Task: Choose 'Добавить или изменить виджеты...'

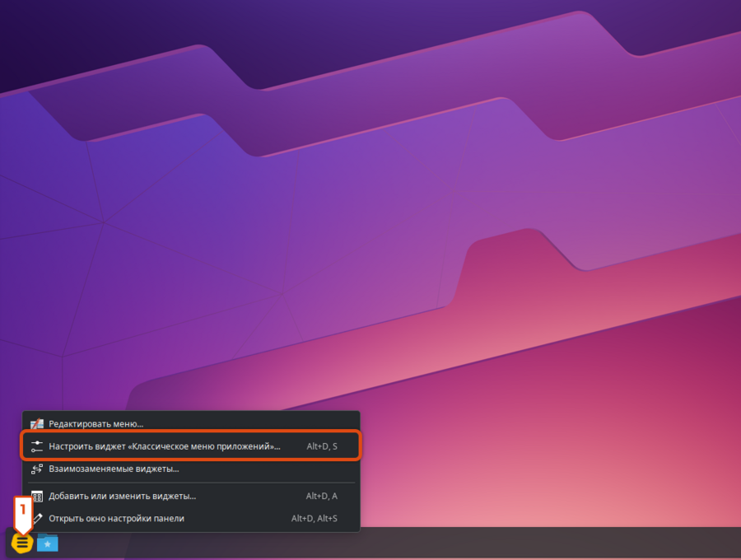Action: click(x=191, y=496)
